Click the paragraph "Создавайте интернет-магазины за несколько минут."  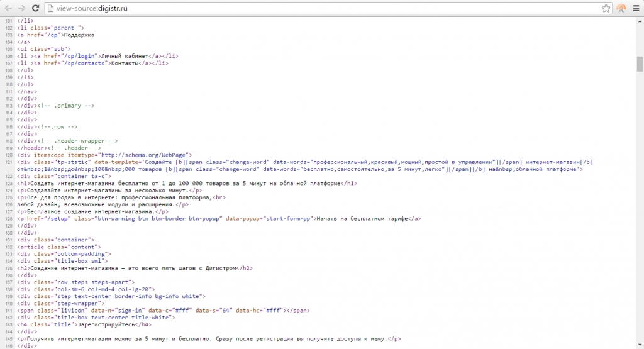pyautogui.click(x=109, y=191)
